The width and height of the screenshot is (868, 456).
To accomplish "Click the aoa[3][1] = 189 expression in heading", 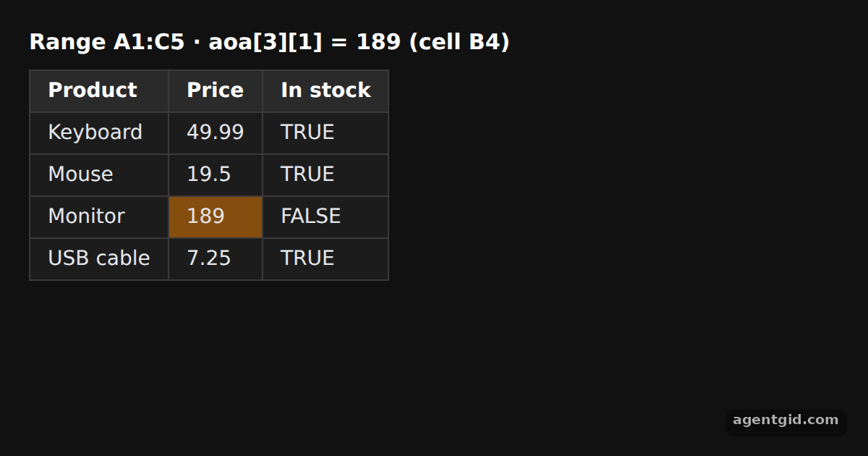I will (x=305, y=42).
